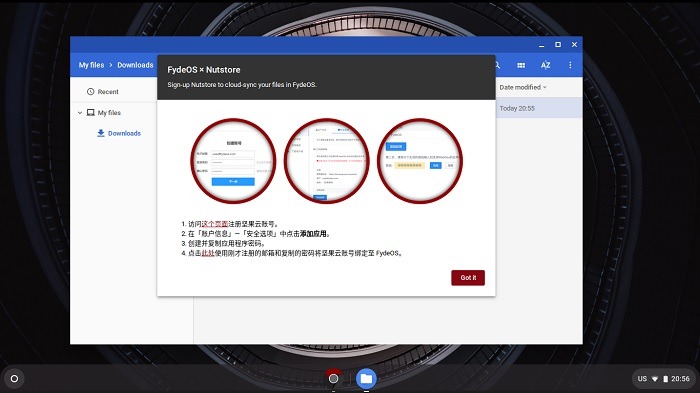This screenshot has width=700, height=393.
Task: Click Downloads breadcrumb in header
Action: pos(135,65)
